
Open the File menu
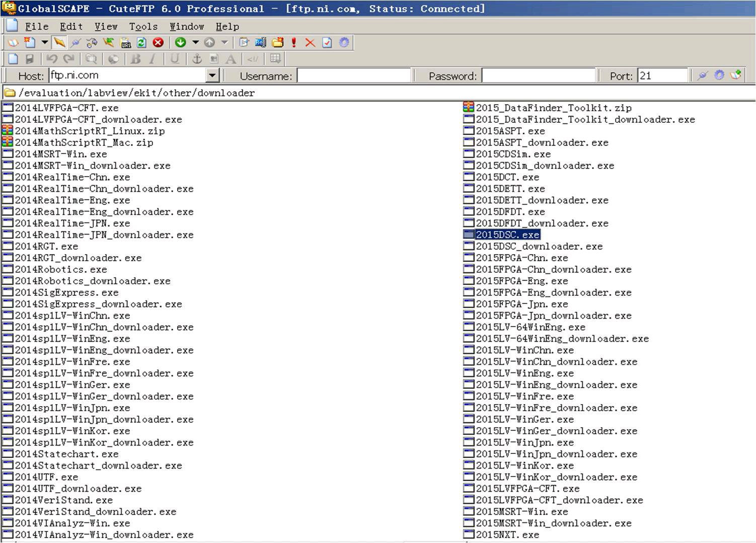coord(37,27)
